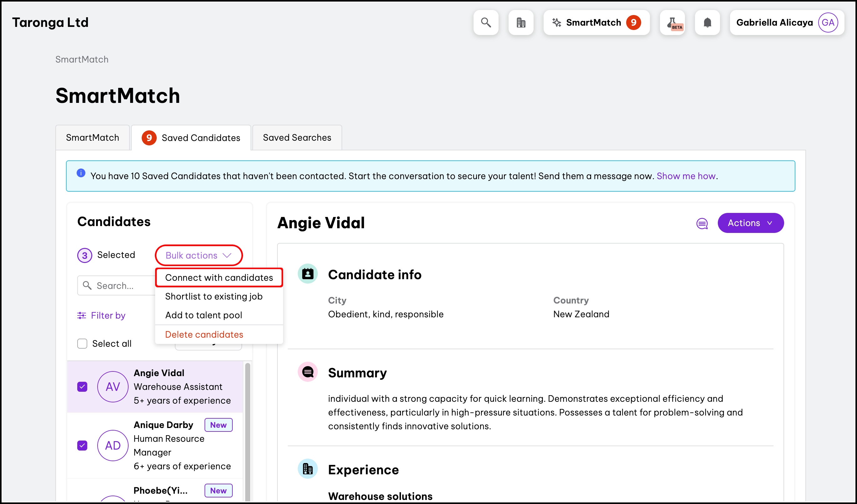
Task: Collapse the Bulk actions dropdown
Action: (x=199, y=255)
